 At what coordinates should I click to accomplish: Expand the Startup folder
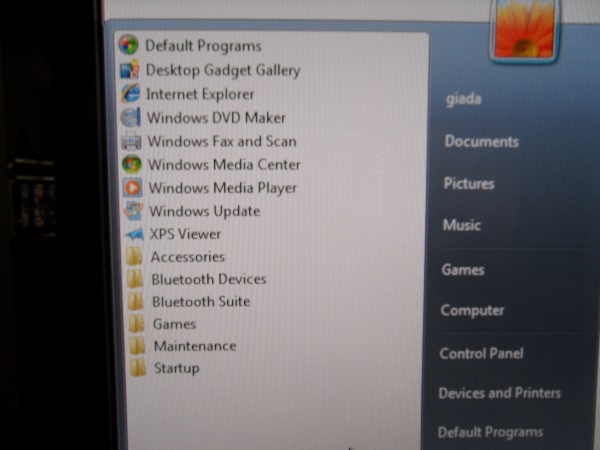tap(177, 368)
